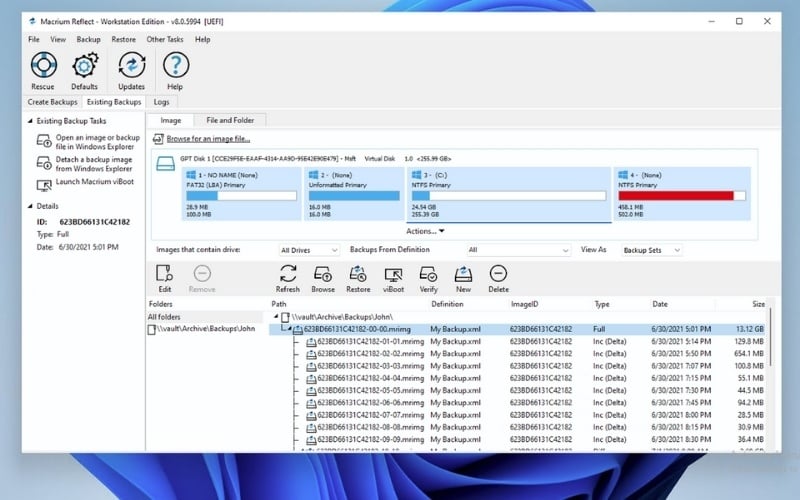Screen dimensions: 800x500
Task: Open the Other Tasks menu
Action: (x=165, y=39)
